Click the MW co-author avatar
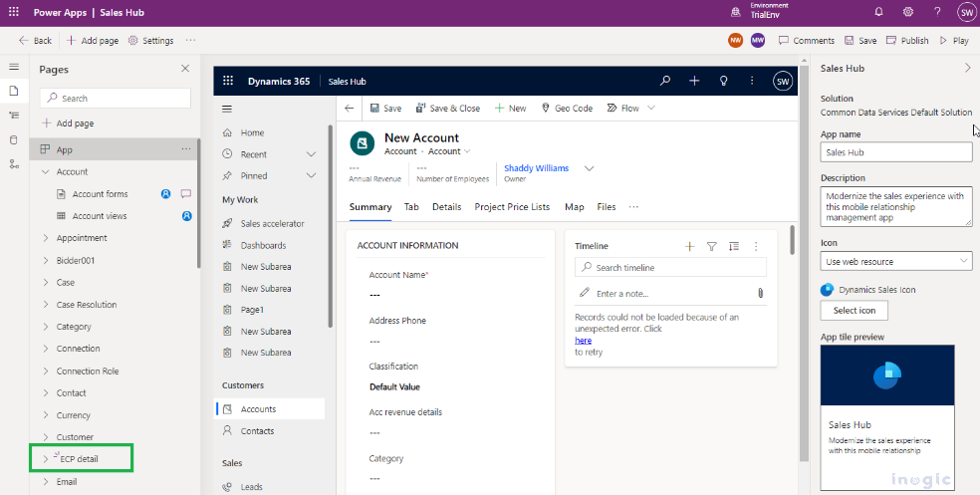 pyautogui.click(x=758, y=40)
